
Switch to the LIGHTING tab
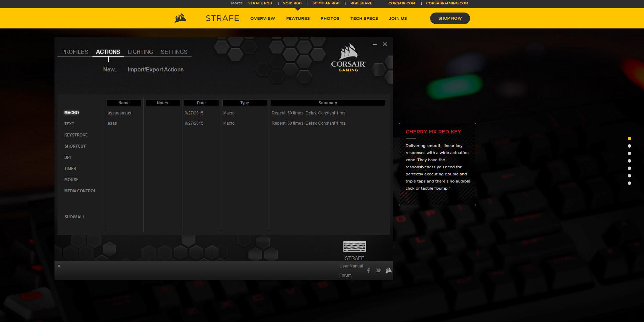(140, 52)
